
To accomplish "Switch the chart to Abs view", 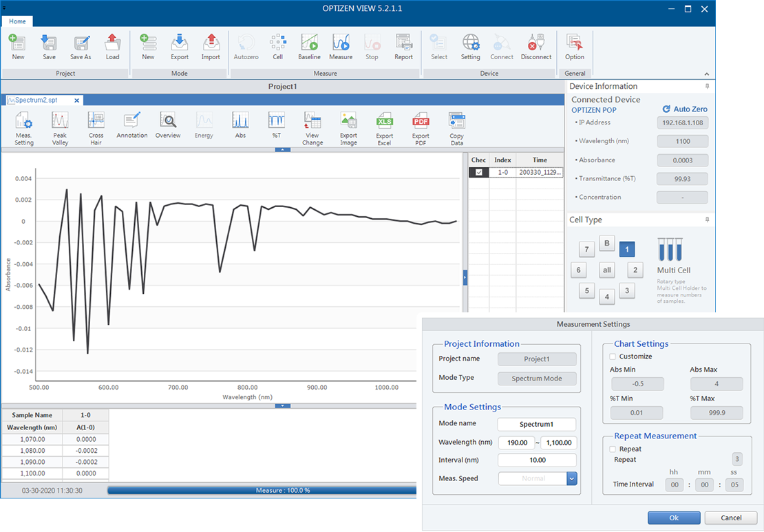I will pos(240,126).
